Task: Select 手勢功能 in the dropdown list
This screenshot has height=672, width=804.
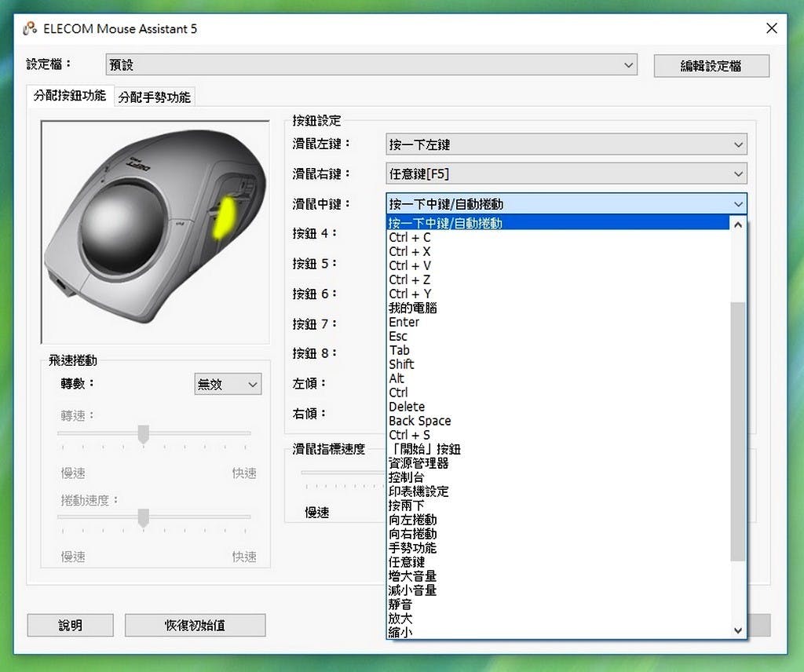Action: coord(412,548)
